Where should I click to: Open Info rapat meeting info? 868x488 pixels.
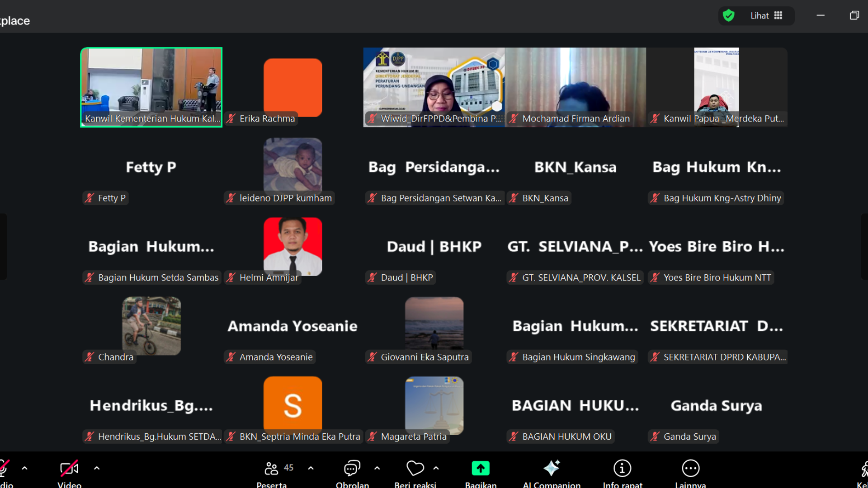click(x=622, y=469)
